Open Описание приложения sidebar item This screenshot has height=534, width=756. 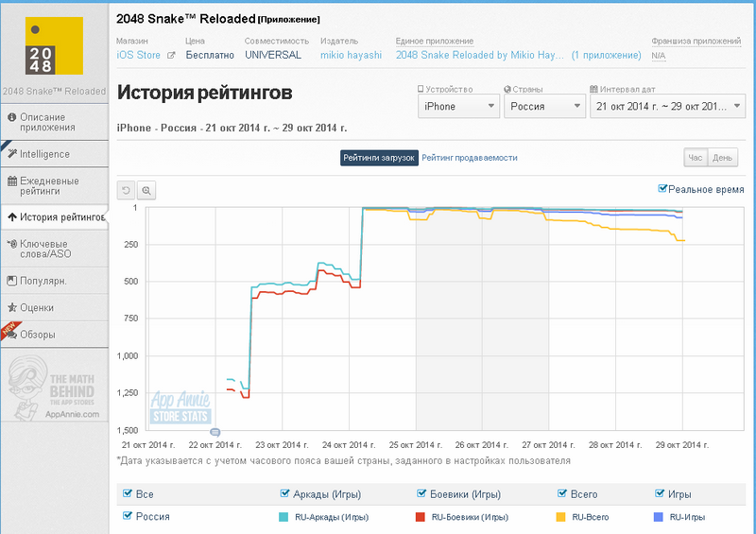[x=54, y=122]
